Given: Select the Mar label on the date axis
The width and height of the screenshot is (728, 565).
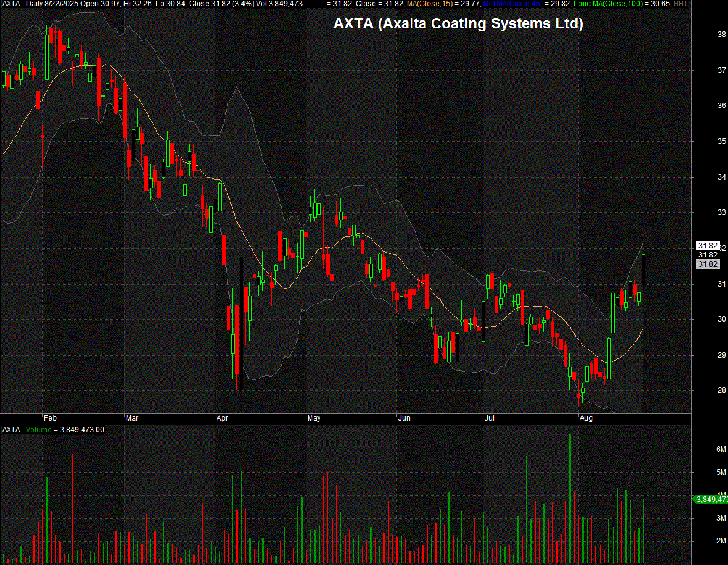Looking at the screenshot, I should 132,418.
